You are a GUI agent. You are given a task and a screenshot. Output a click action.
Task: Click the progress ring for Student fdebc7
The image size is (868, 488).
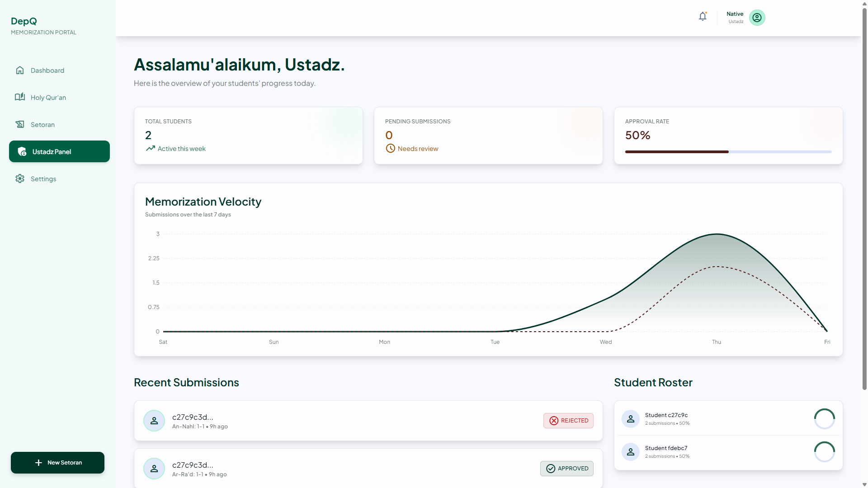[825, 452]
